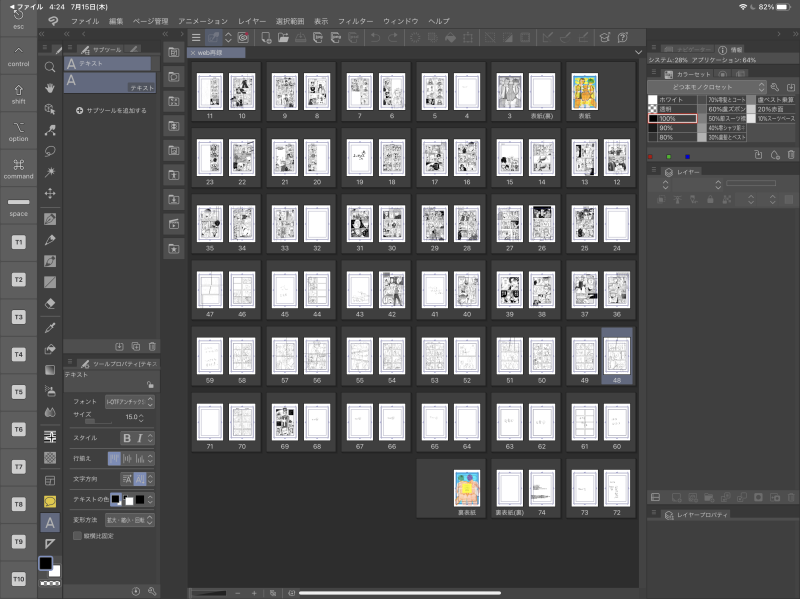The image size is (800, 599).
Task: Tap the T1 edge keyboard key
Action: [x=18, y=242]
